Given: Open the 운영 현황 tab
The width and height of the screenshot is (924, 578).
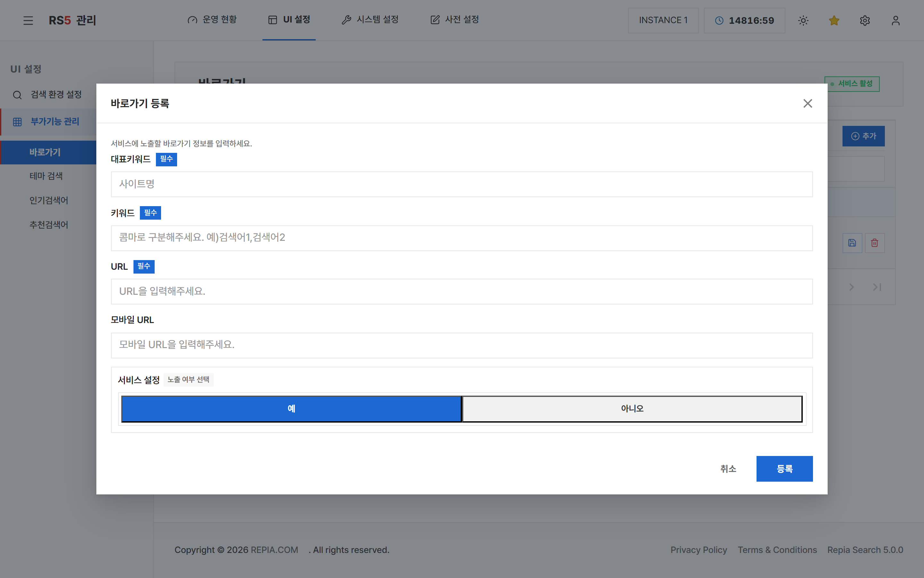Looking at the screenshot, I should click(x=212, y=20).
